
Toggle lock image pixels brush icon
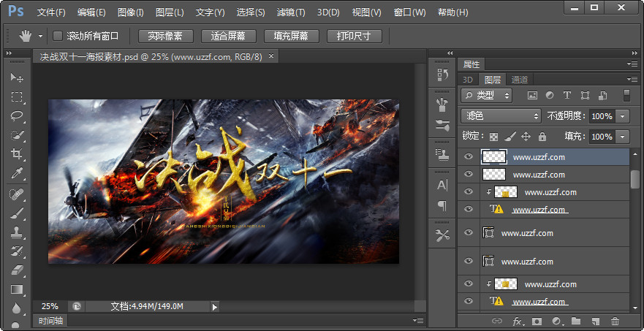tap(510, 137)
